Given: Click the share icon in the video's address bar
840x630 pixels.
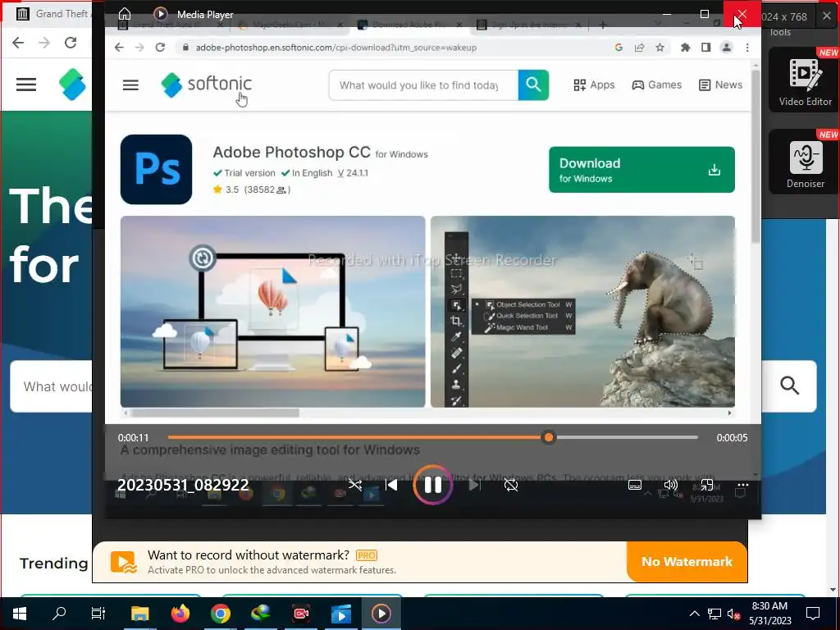Looking at the screenshot, I should point(640,47).
